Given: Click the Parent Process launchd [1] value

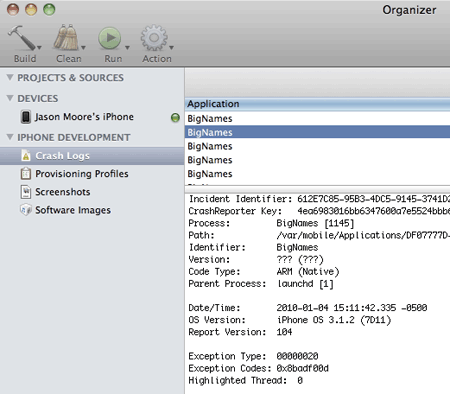Looking at the screenshot, I should tap(305, 284).
